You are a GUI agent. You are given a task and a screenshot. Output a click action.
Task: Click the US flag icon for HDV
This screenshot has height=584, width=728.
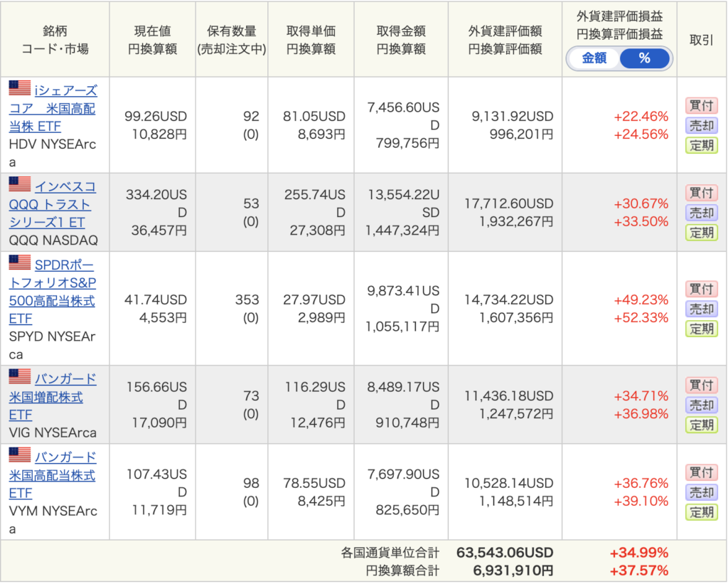(x=19, y=87)
